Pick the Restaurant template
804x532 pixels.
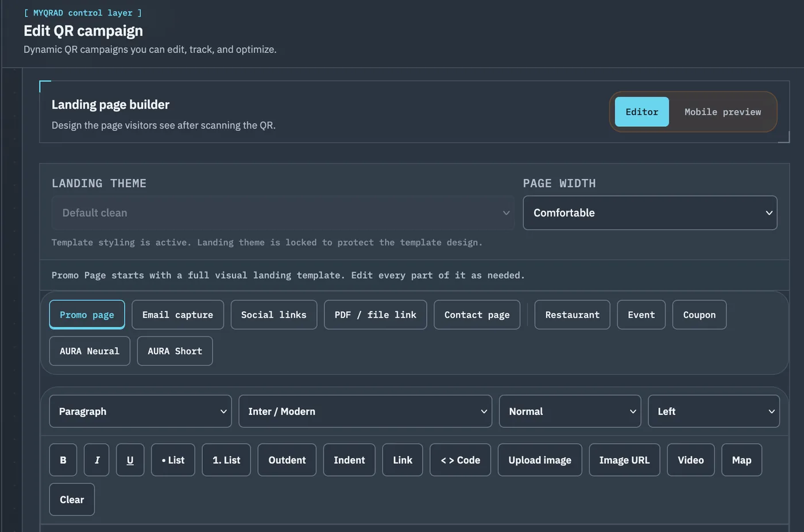[572, 314]
